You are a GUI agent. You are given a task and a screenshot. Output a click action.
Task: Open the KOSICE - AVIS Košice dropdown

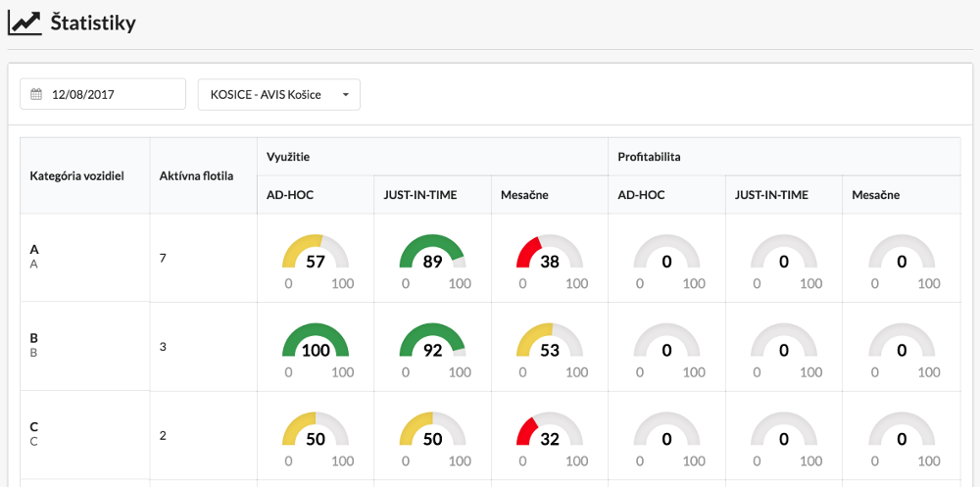268,95
